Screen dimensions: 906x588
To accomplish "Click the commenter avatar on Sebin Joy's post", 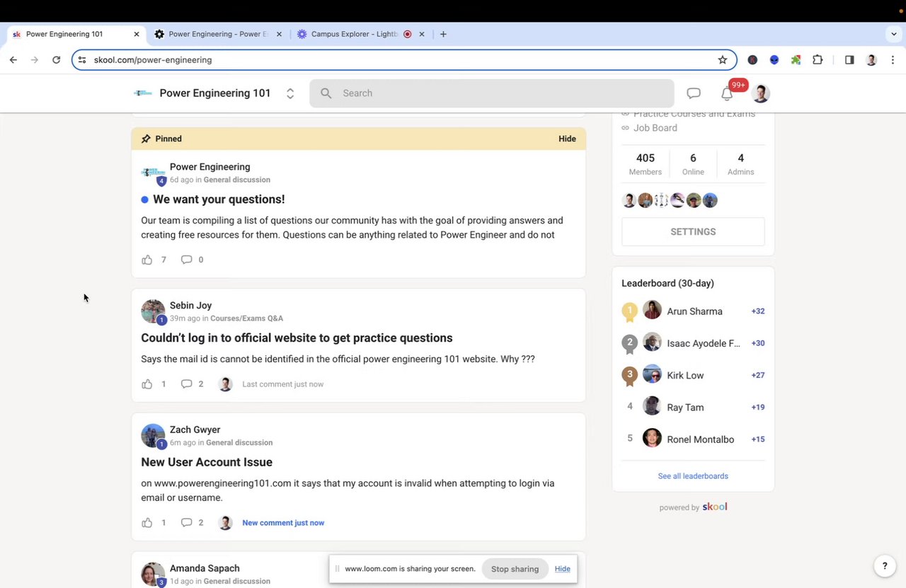I will pos(225,384).
